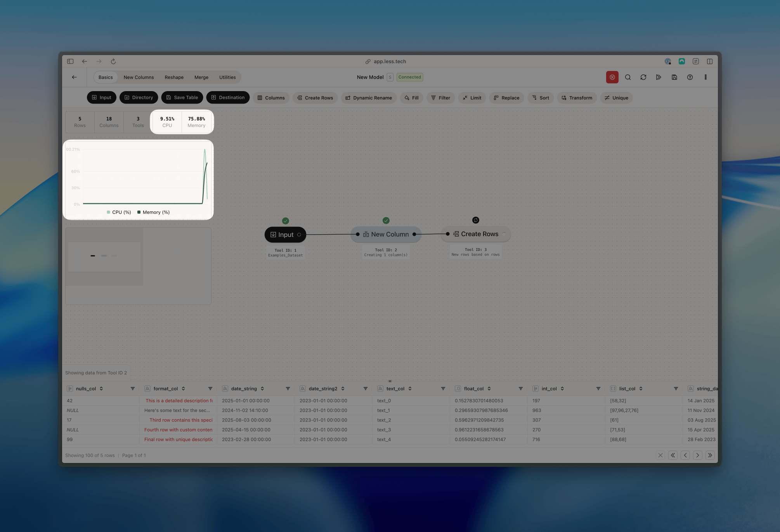Filter the date_string column

(x=288, y=389)
